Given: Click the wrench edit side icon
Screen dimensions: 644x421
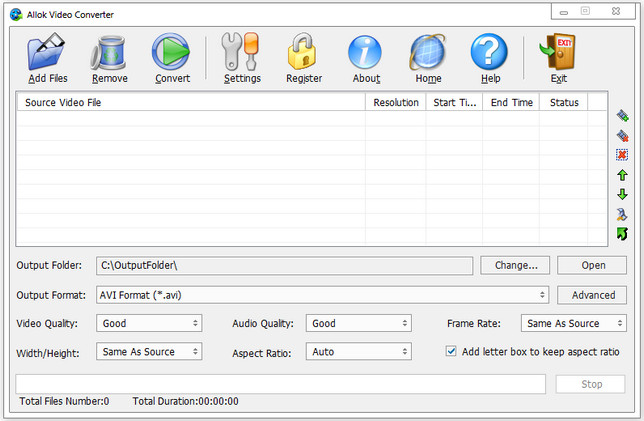Looking at the screenshot, I should [x=622, y=214].
